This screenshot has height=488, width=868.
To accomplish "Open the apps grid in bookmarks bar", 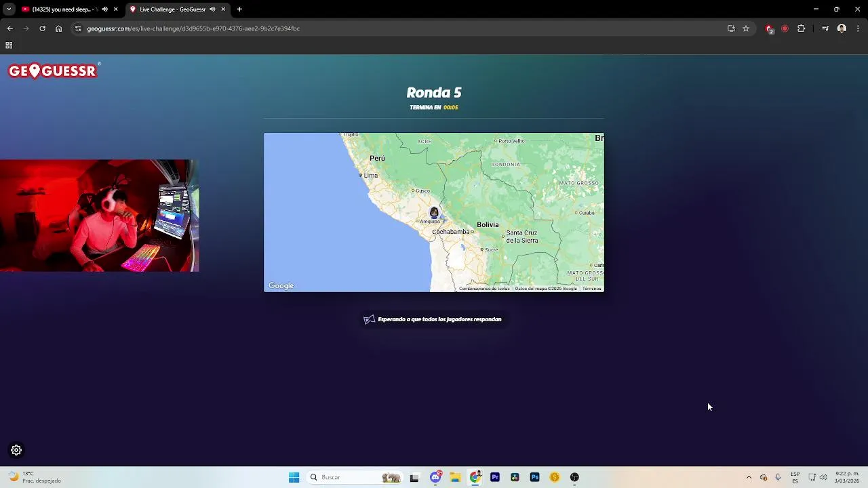I will [x=9, y=45].
